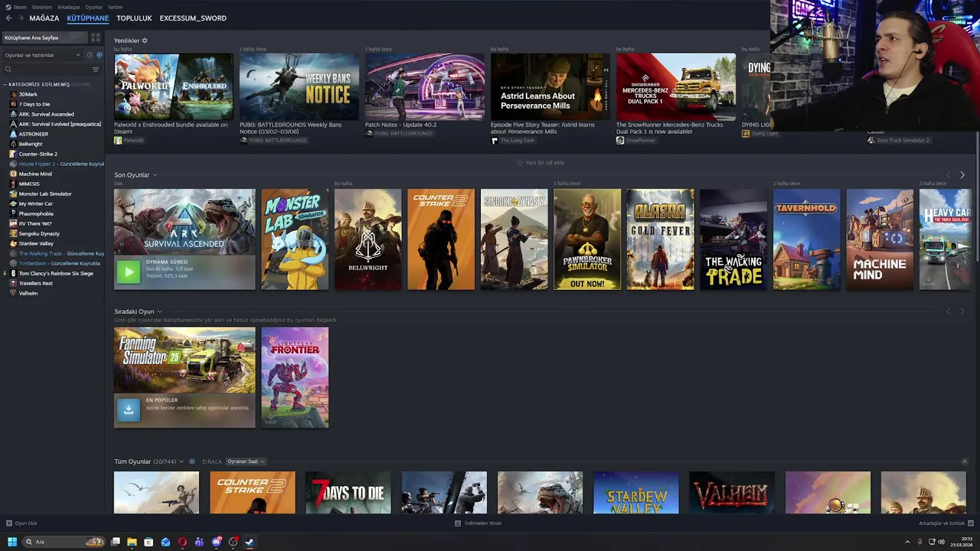Switch library to collections grid view icon

96,37
